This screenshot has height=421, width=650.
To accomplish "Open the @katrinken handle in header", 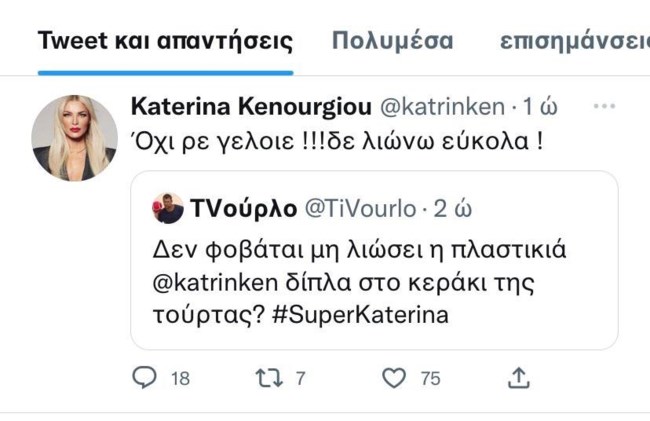I will click(442, 107).
